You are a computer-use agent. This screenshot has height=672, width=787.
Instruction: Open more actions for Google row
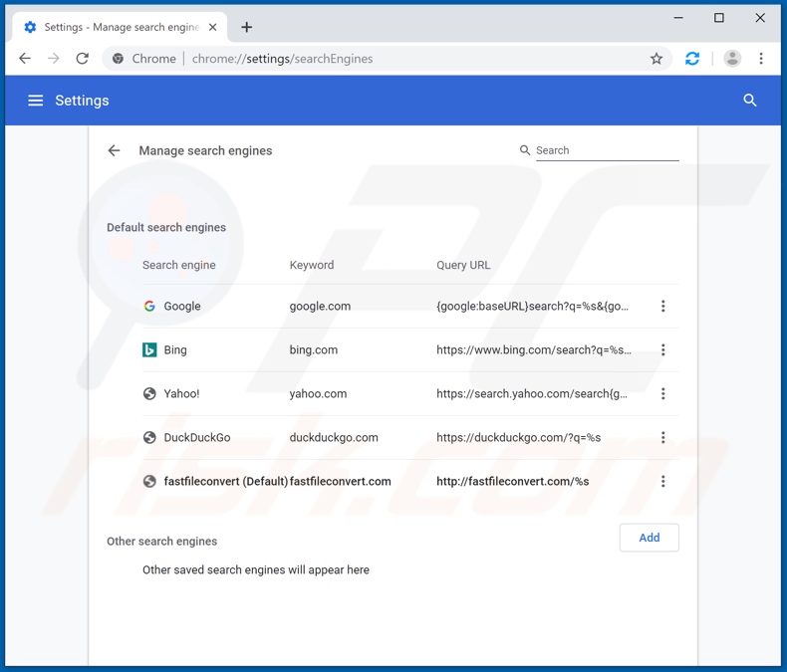[663, 306]
